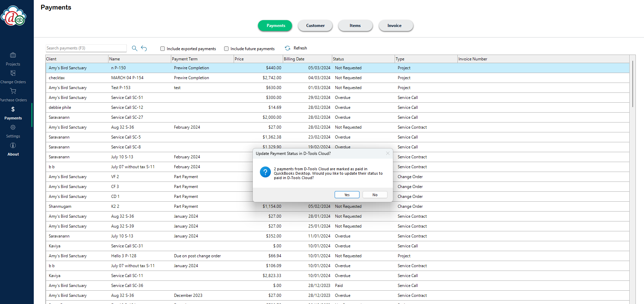Sort by the Price column header
Image resolution: width=644 pixels, height=304 pixels.
[258, 59]
